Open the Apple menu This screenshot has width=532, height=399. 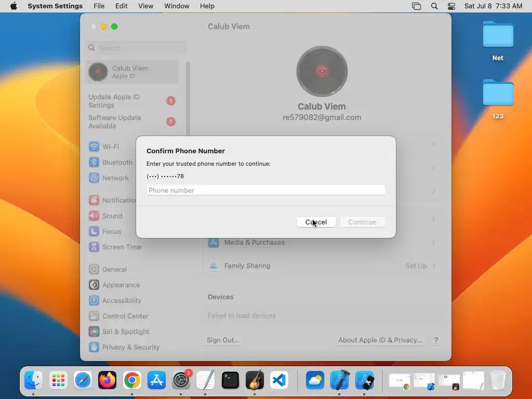(14, 6)
